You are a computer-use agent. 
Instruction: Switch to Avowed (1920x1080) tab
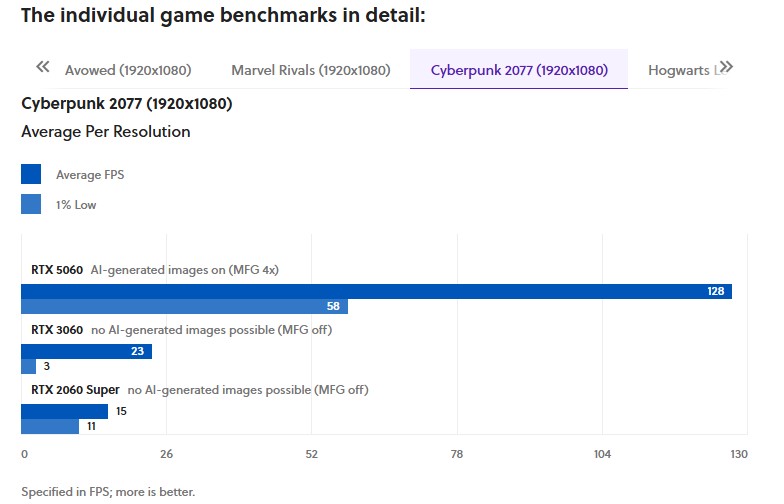(128, 70)
